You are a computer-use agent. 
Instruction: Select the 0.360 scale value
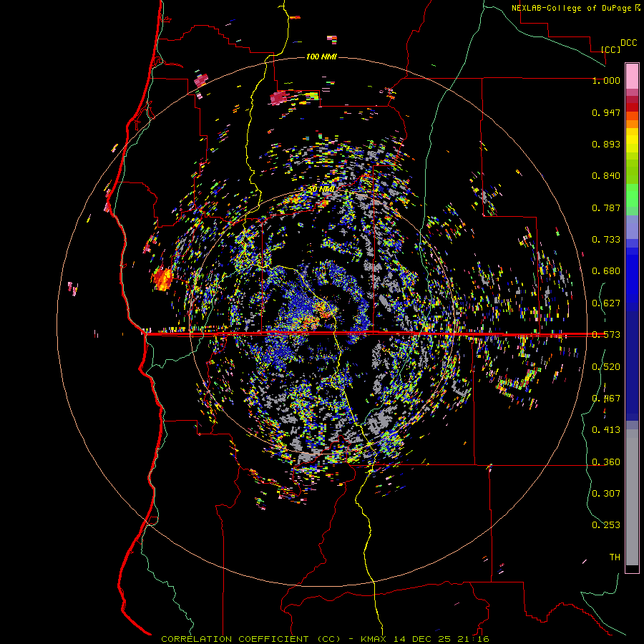click(x=606, y=462)
